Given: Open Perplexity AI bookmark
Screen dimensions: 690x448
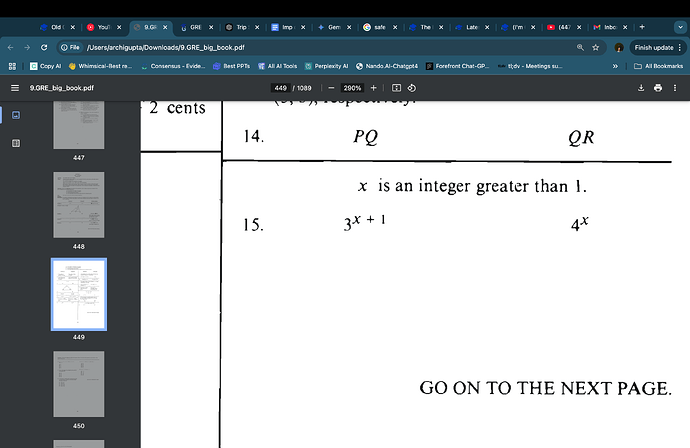Looking at the screenshot, I should pyautogui.click(x=327, y=66).
